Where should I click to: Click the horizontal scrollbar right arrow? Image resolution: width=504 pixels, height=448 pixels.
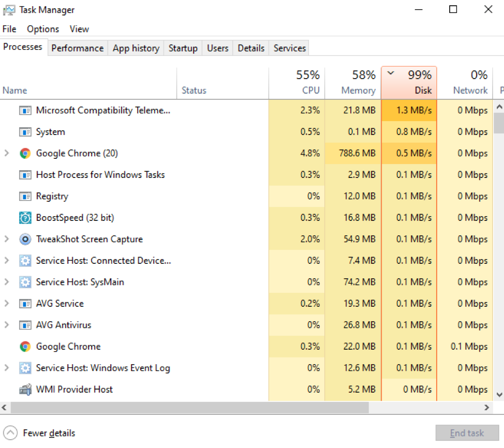[486, 408]
